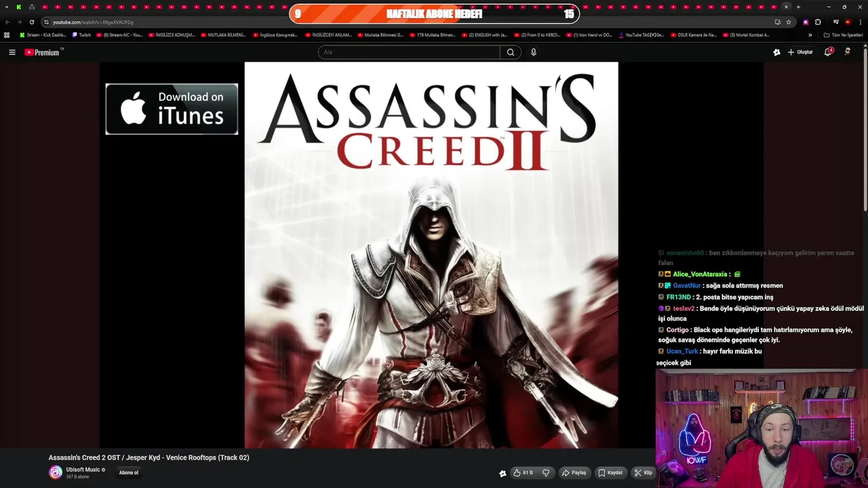
Task: Switch to the Kick pinned tab
Action: pyautogui.click(x=19, y=7)
